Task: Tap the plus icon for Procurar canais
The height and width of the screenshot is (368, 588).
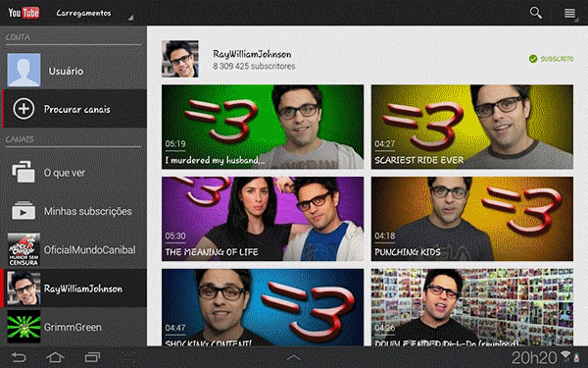Action: (x=24, y=109)
